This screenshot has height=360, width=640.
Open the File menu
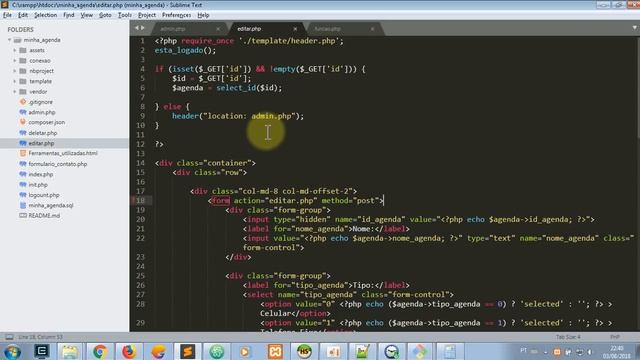pyautogui.click(x=7, y=15)
